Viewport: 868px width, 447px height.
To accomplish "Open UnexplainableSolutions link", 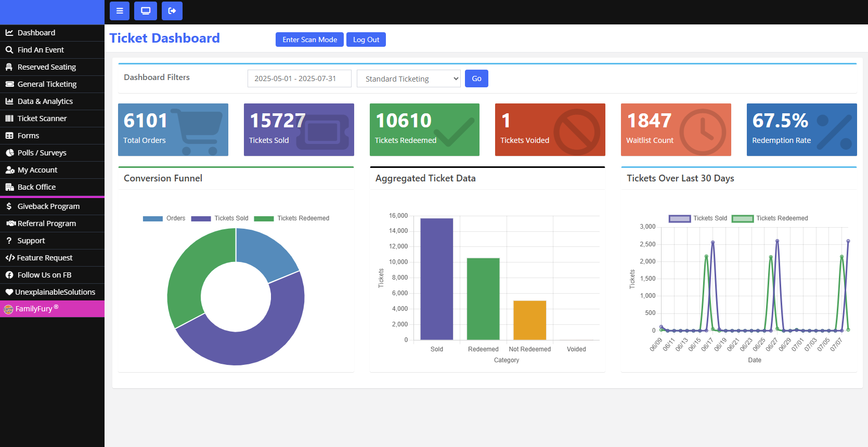I will click(x=52, y=292).
